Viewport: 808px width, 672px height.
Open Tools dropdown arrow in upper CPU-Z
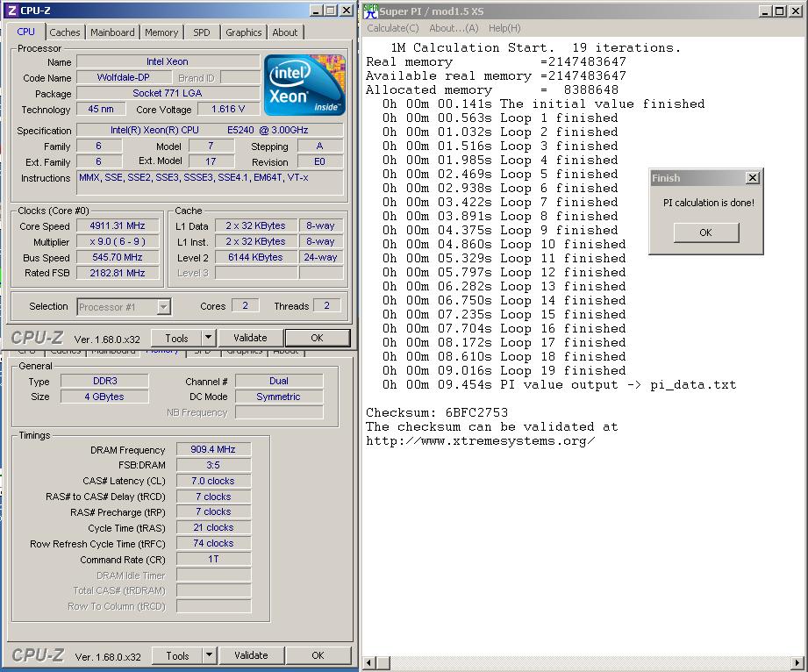click(x=208, y=338)
